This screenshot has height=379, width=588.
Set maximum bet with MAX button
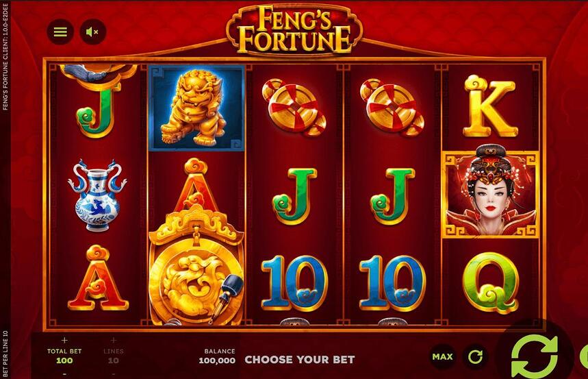(x=442, y=356)
